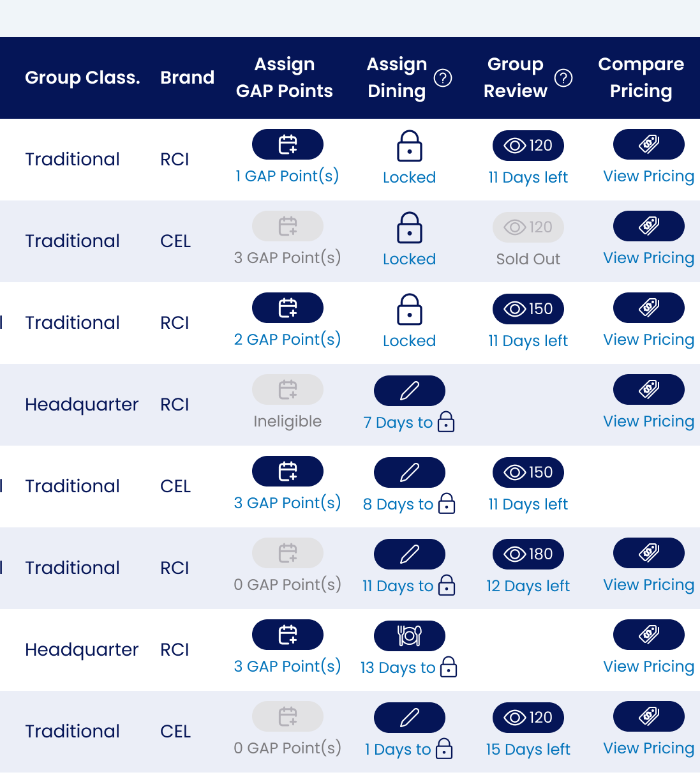Click the Group Class. column header
700x777 pixels.
point(82,78)
